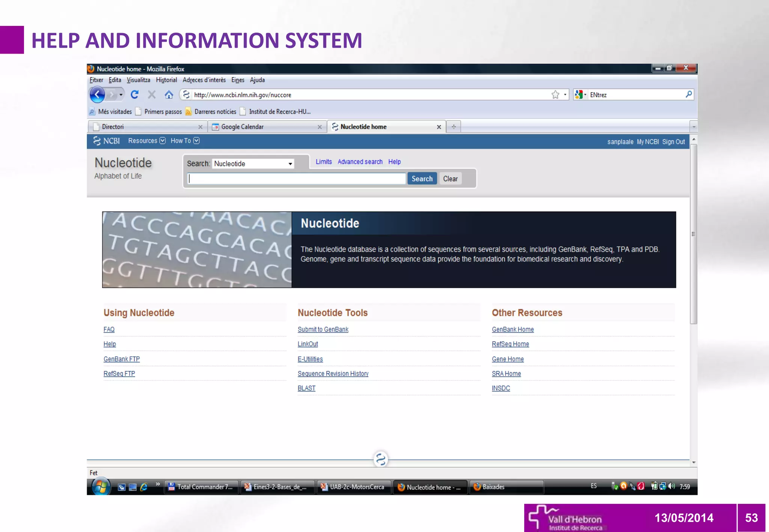
Task: Open the Edita menu
Action: point(115,80)
